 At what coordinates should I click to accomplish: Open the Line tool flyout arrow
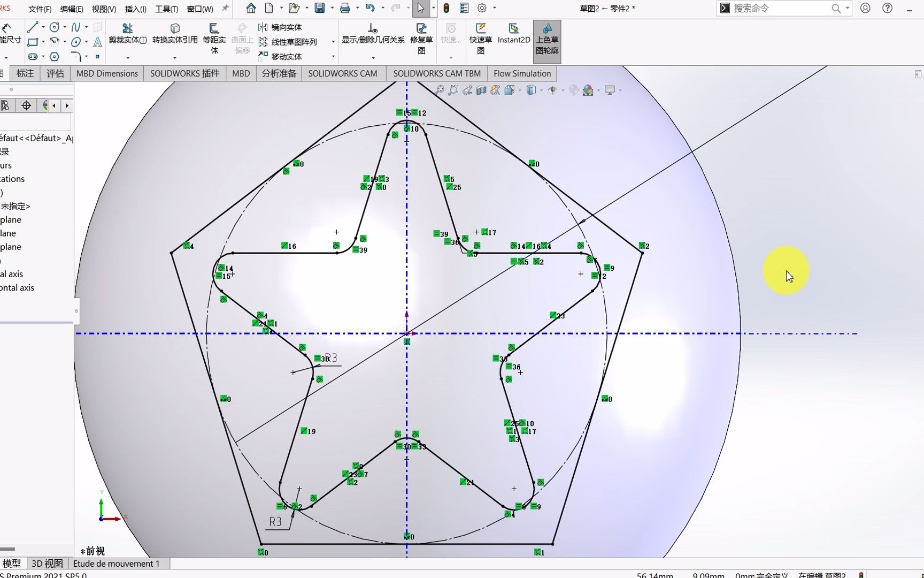pos(43,27)
